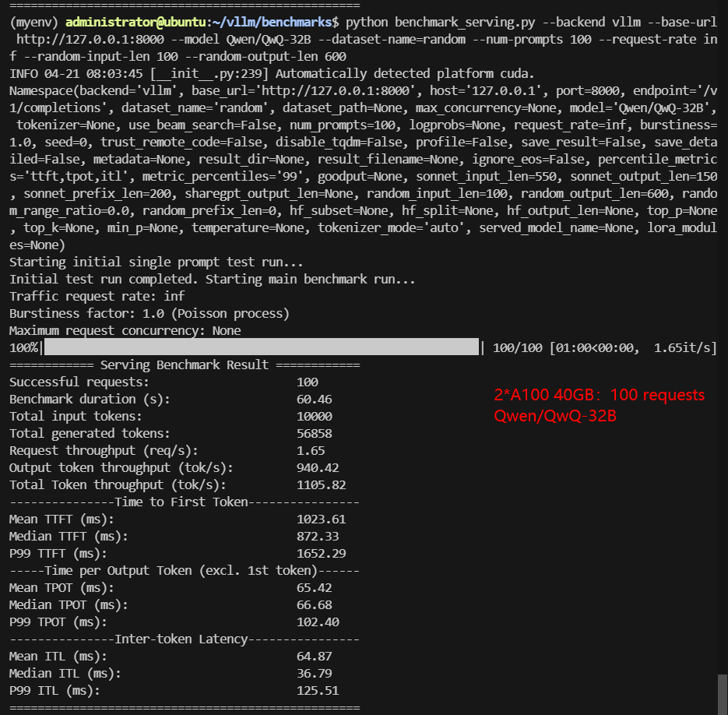Click the "Total Token throughput (tok/s):" label
728x715 pixels.
(x=118, y=485)
